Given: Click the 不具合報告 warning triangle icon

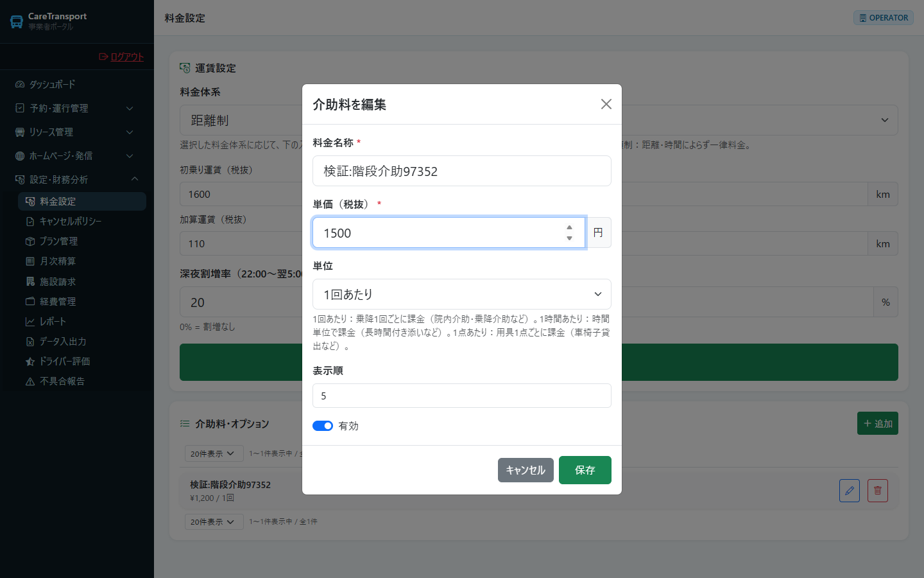Looking at the screenshot, I should click(x=30, y=381).
